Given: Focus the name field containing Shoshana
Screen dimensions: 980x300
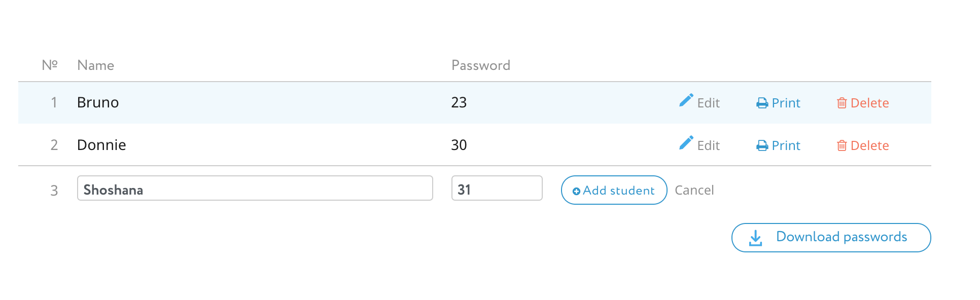Looking at the screenshot, I should pyautogui.click(x=255, y=189).
